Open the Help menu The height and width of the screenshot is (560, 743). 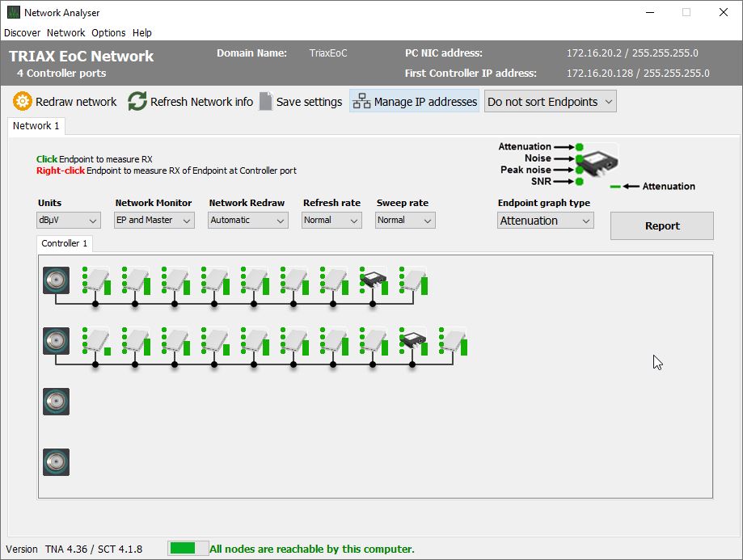point(141,32)
